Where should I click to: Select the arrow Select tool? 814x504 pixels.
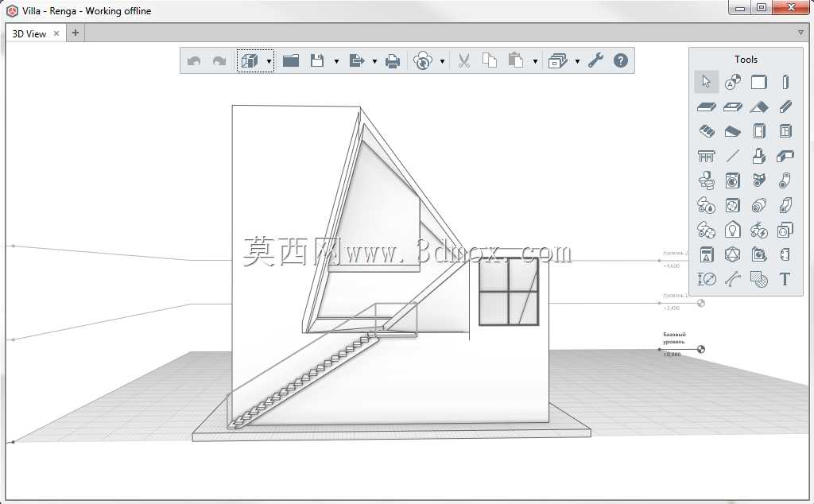click(706, 82)
